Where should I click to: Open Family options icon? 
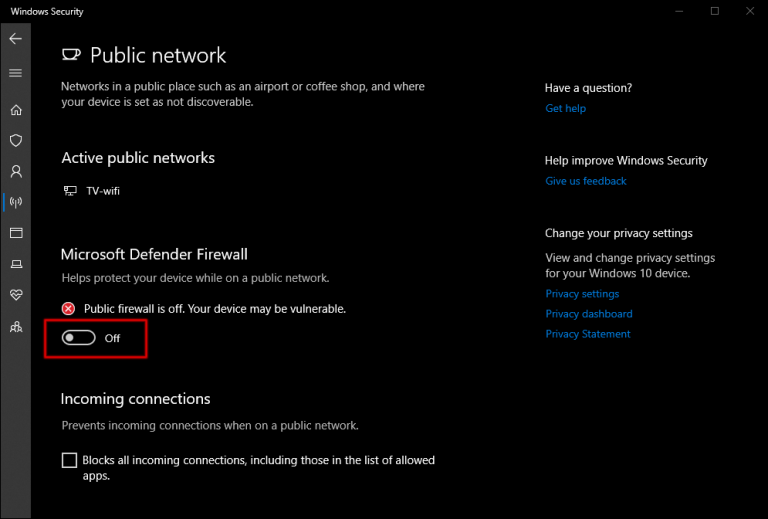coord(15,326)
